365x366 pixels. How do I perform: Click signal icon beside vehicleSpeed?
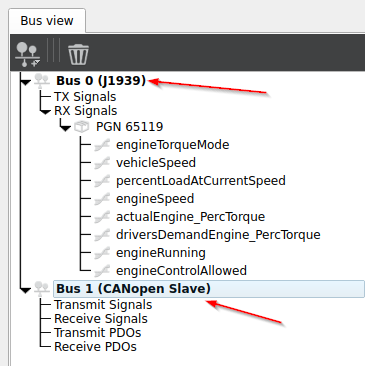coord(102,163)
